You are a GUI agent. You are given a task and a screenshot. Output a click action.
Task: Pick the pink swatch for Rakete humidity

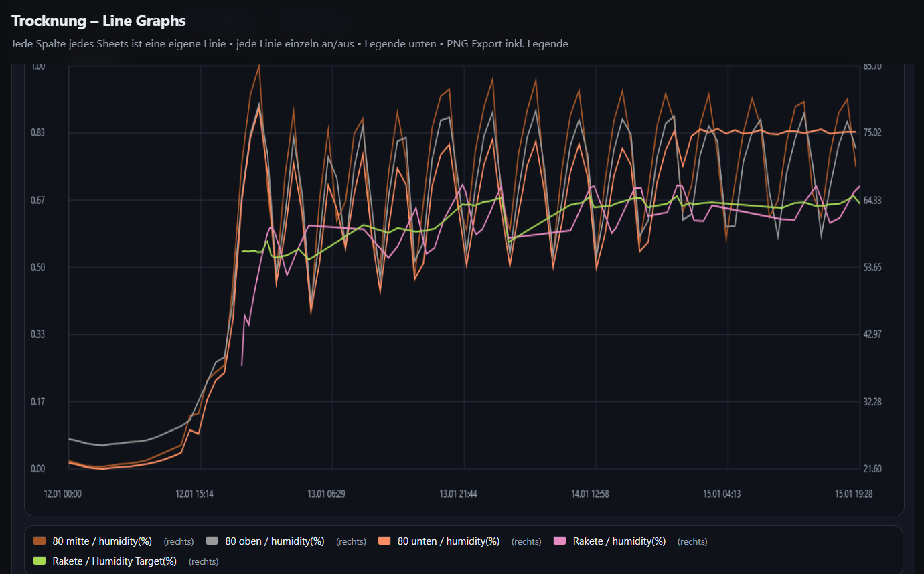(561, 541)
